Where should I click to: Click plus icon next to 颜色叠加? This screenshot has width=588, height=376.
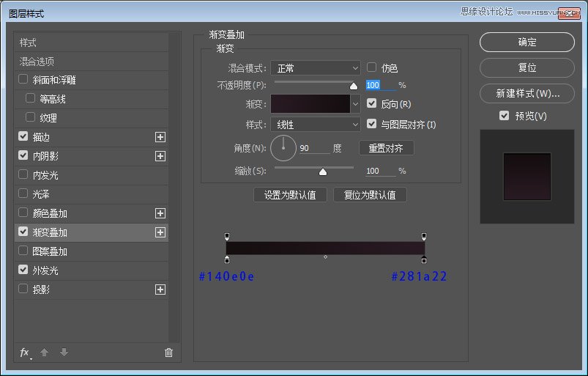160,213
